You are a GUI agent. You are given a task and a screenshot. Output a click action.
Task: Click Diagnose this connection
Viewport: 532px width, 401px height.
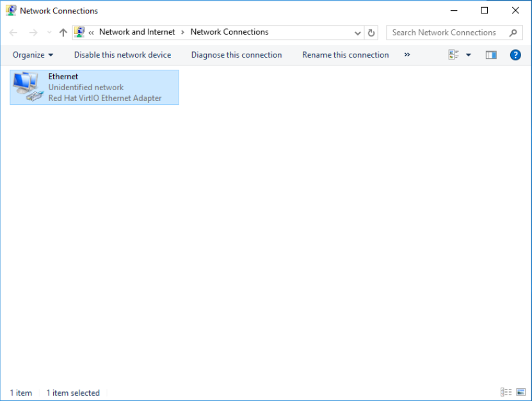(236, 55)
